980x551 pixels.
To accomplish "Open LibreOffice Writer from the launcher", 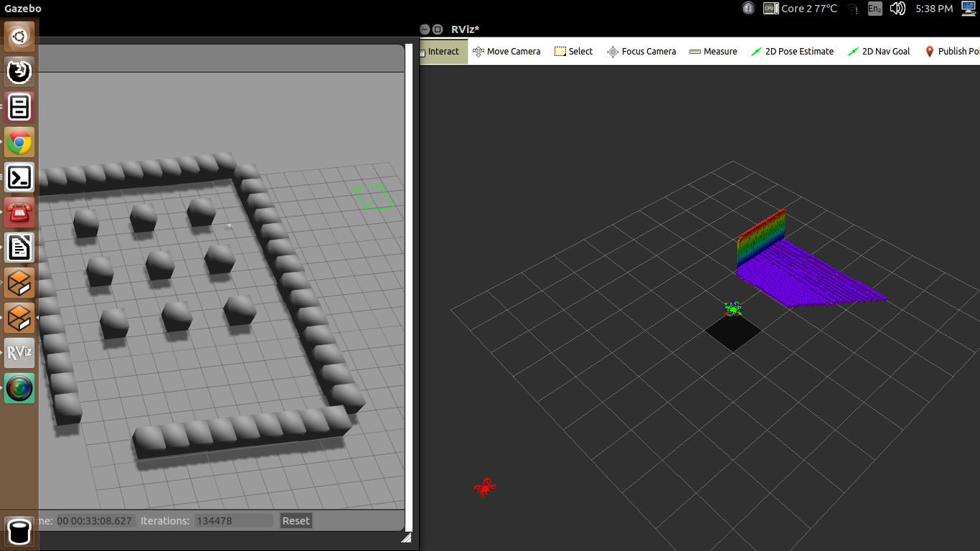I will tap(19, 248).
